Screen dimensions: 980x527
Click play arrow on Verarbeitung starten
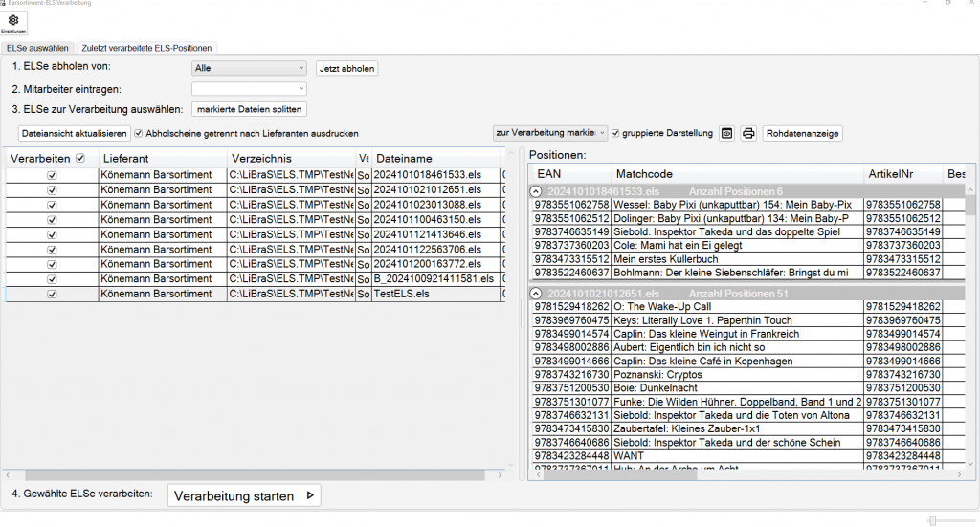(309, 495)
